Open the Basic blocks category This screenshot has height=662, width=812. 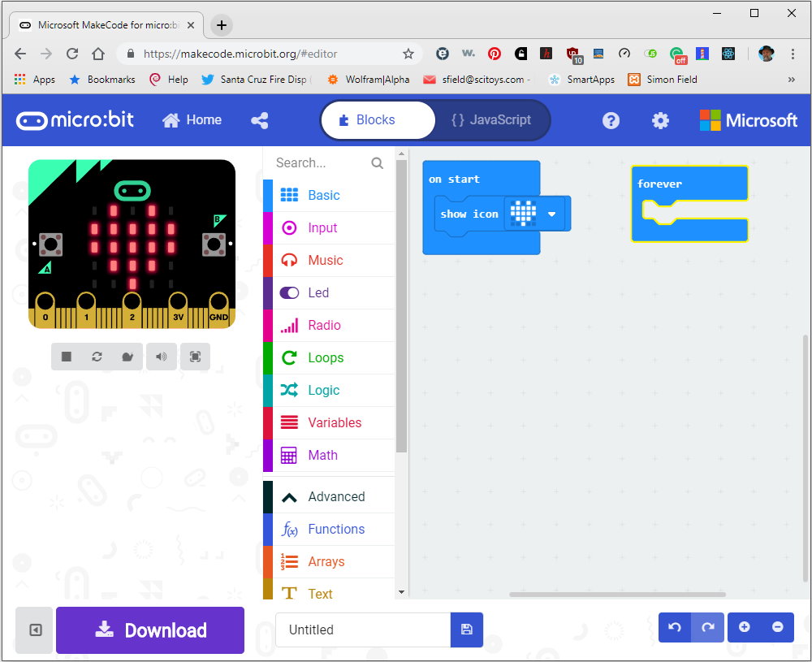329,195
